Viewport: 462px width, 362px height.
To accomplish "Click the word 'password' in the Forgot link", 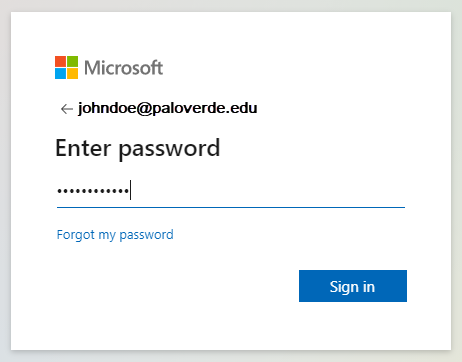I will point(146,235).
